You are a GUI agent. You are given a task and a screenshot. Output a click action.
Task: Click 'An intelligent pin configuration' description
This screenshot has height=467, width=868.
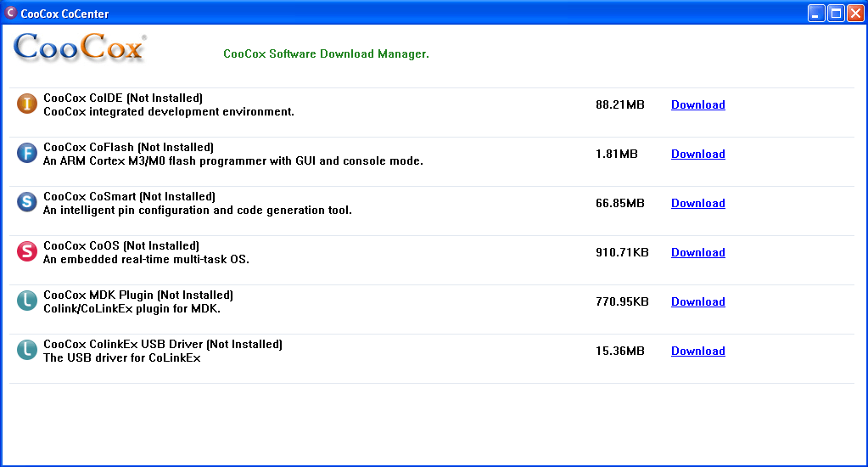click(x=198, y=211)
